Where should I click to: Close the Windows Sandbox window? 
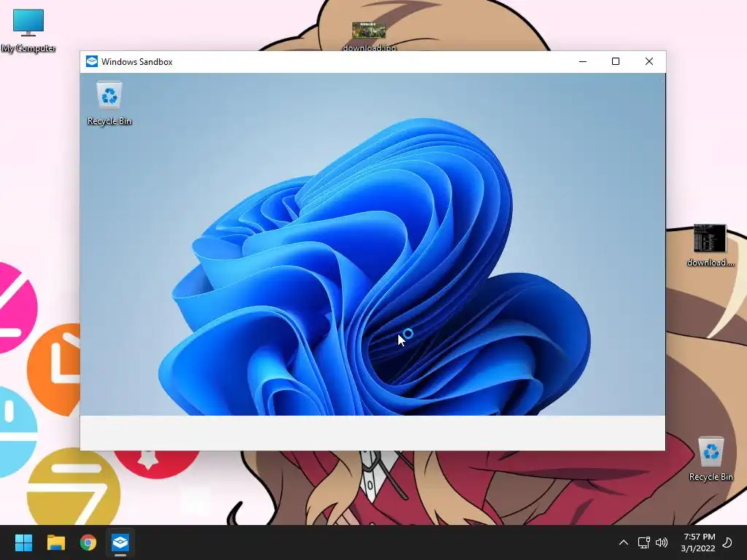[x=649, y=61]
